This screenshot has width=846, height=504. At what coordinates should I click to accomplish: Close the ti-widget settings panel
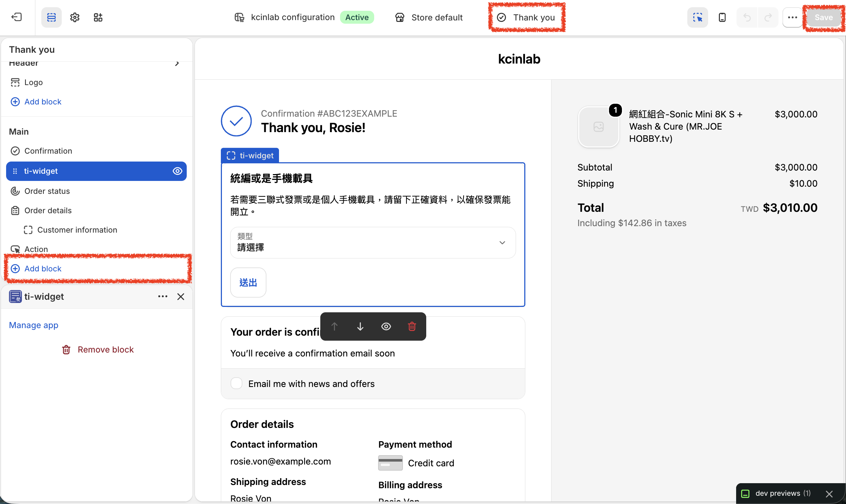pyautogui.click(x=181, y=297)
